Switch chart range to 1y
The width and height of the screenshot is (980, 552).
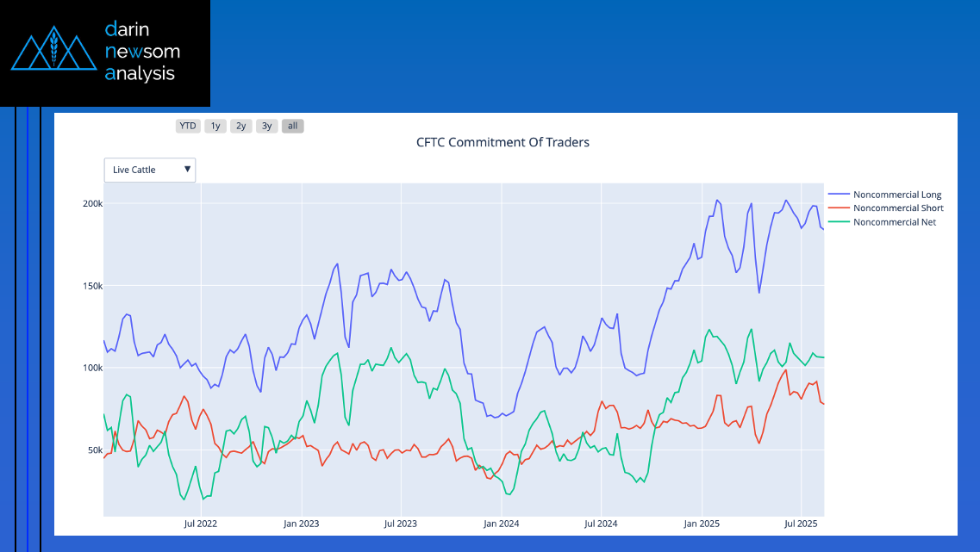pos(215,126)
